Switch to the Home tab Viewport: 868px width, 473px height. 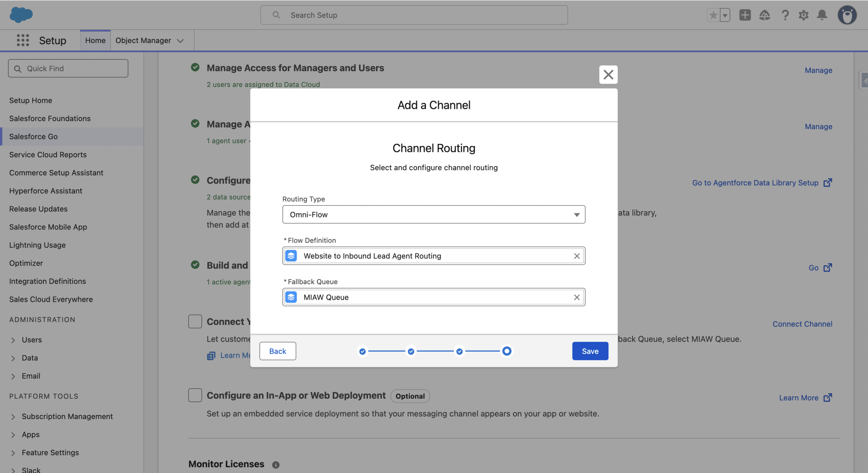(95, 40)
